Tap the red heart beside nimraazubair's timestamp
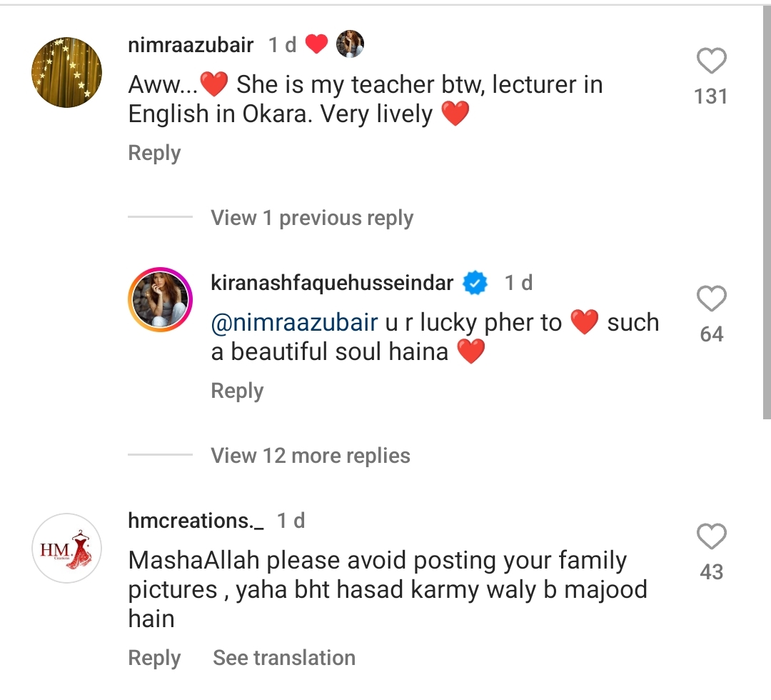The image size is (771, 700). (316, 45)
